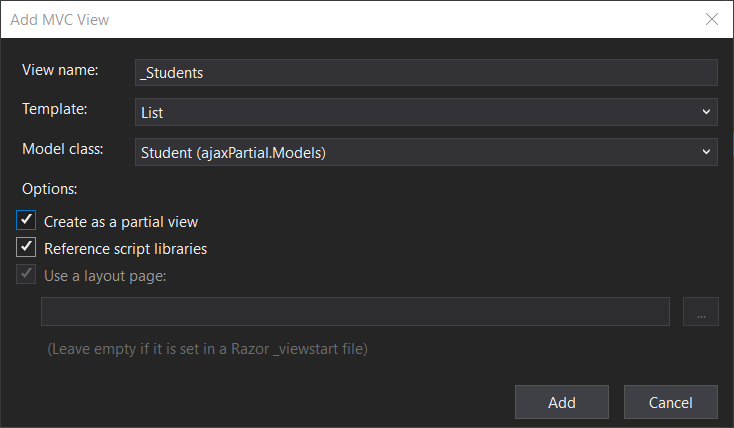Click the Add button
This screenshot has height=428, width=734.
click(561, 402)
